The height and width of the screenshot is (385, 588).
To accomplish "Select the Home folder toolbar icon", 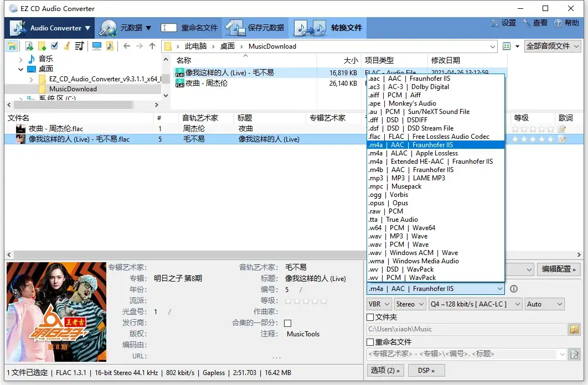I will tap(12, 46).
